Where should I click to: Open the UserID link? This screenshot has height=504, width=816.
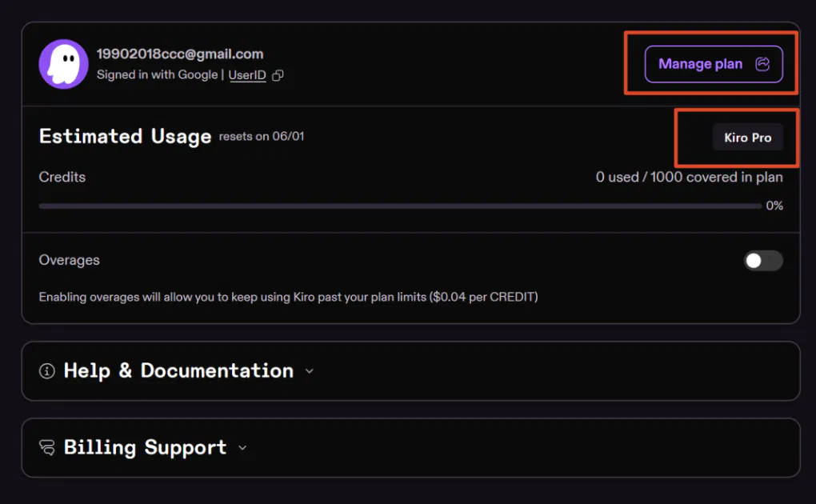point(247,75)
